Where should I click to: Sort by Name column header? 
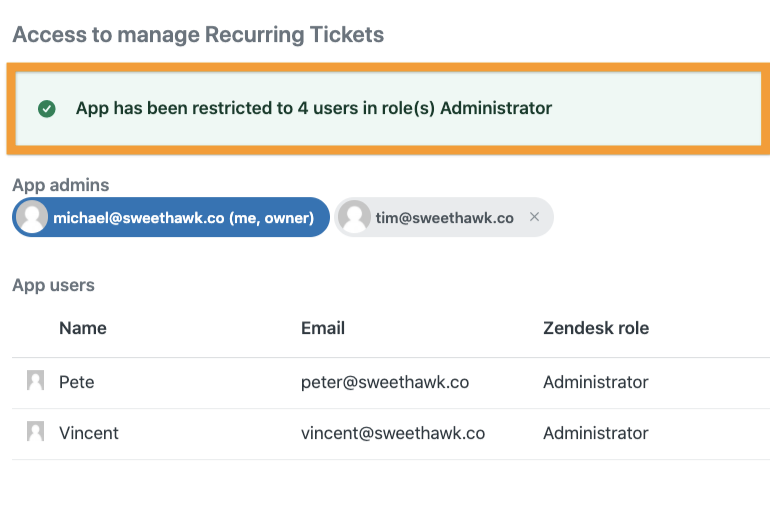coord(82,328)
